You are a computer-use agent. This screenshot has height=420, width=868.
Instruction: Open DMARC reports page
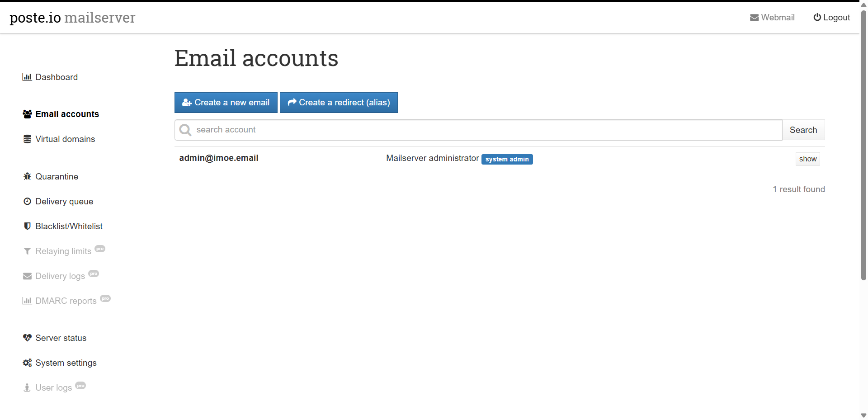click(x=66, y=301)
